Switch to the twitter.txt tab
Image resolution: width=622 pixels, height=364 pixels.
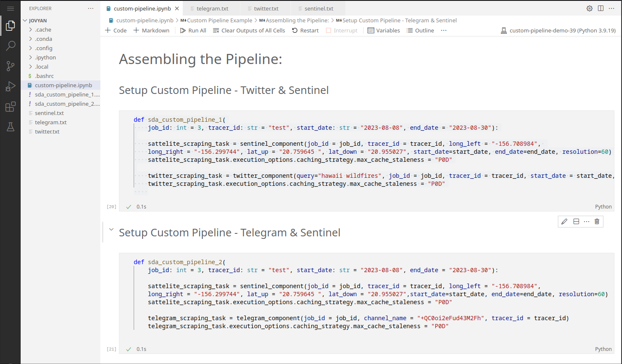[x=266, y=8]
